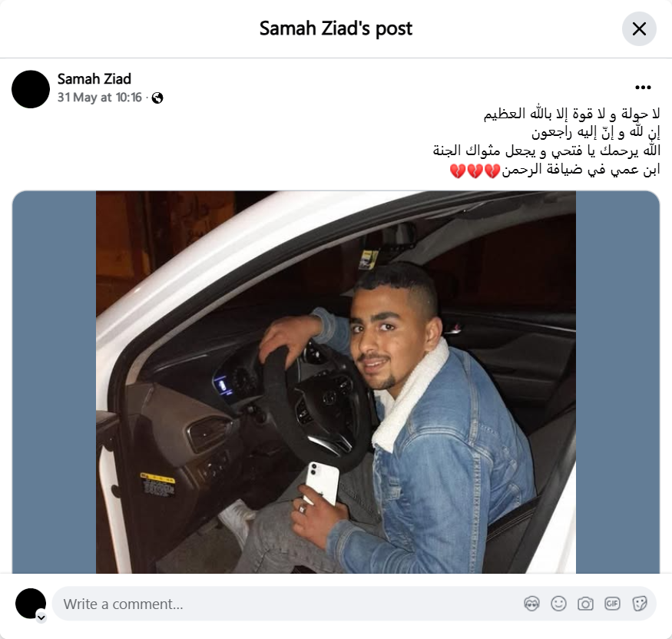Open the three-dot post options menu
672x639 pixels.
pos(642,88)
